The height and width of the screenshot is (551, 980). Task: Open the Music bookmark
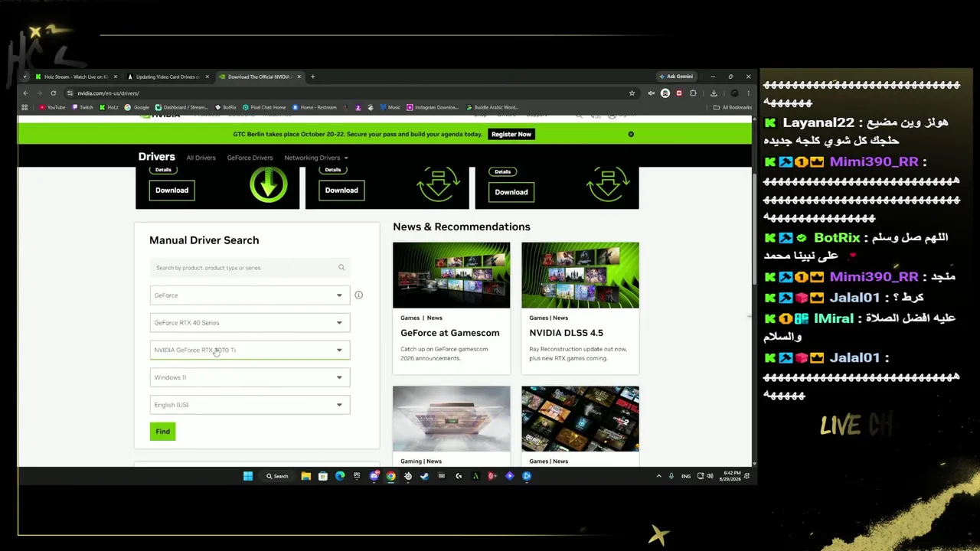pyautogui.click(x=390, y=107)
